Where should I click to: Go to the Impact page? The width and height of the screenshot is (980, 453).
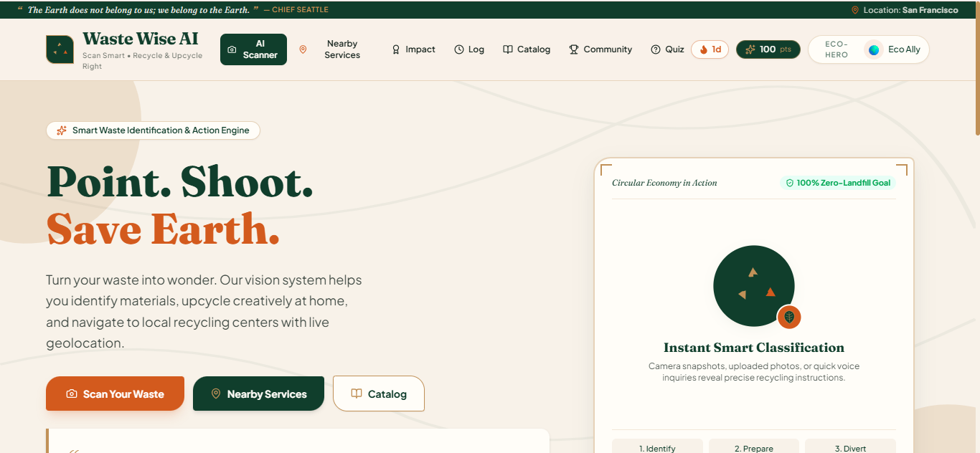tap(413, 49)
